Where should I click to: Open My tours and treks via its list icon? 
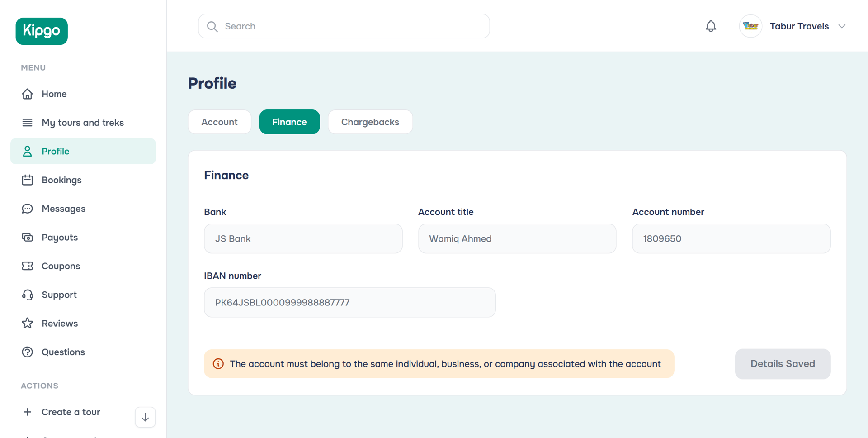(28, 122)
